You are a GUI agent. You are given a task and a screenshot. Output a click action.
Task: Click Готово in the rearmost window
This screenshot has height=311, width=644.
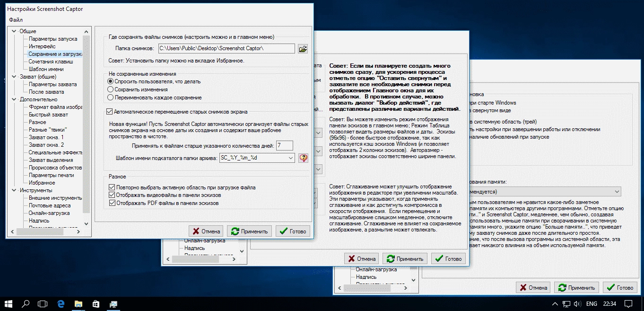[620, 288]
